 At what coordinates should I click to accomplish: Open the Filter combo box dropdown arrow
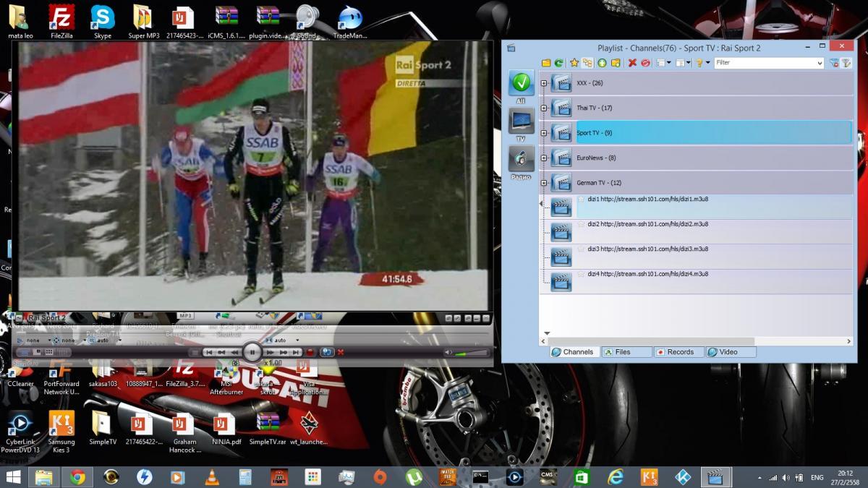point(820,63)
